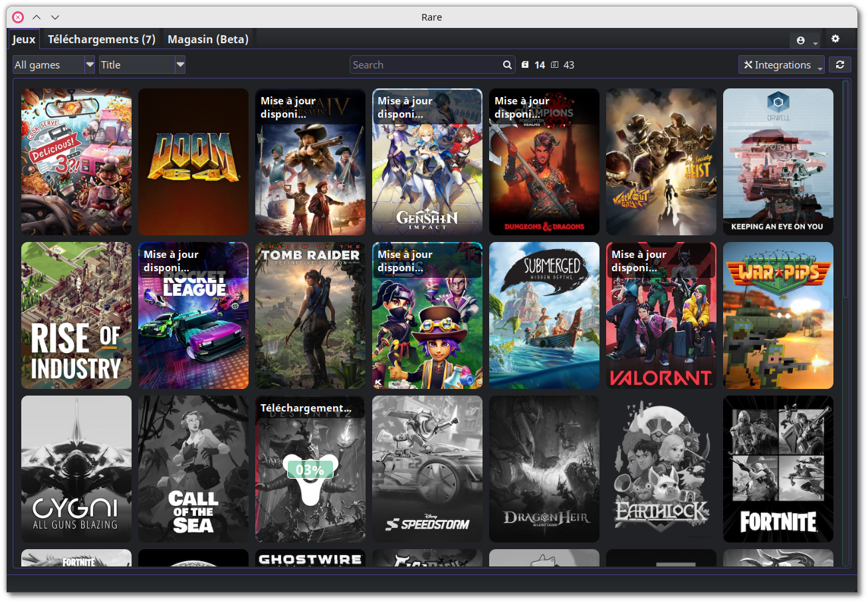This screenshot has height=603, width=868.
Task: Click inside the Search field
Action: tap(425, 64)
